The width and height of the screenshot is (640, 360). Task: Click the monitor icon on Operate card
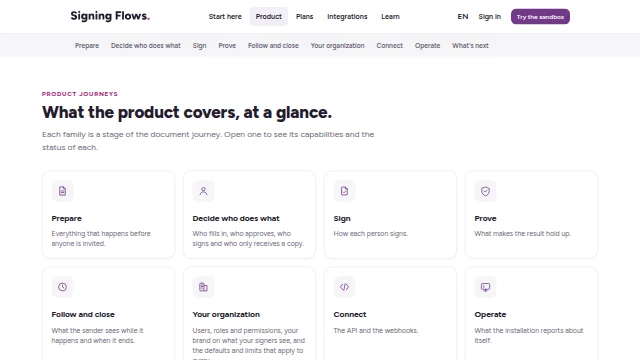click(x=485, y=287)
